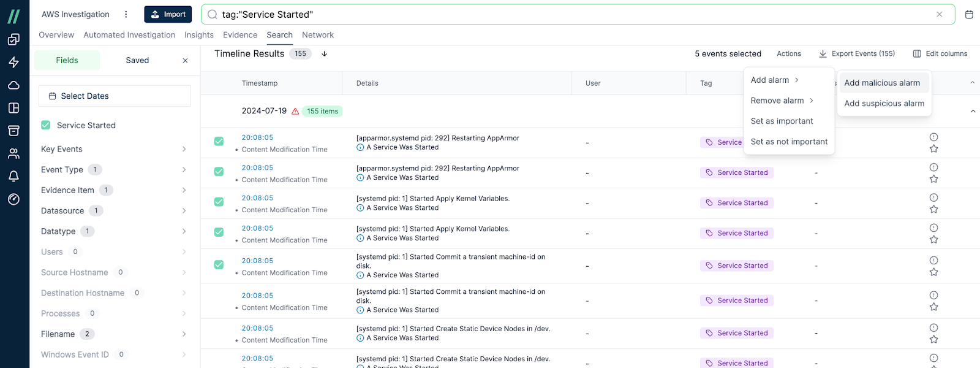Open the Actions dropdown
Screen dimensions: 980x368
coord(789,54)
